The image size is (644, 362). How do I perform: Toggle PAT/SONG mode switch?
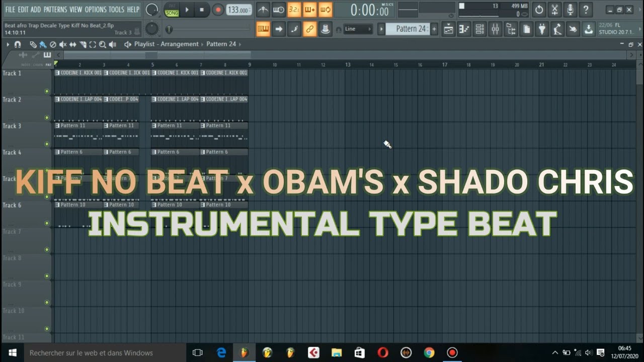[172, 10]
